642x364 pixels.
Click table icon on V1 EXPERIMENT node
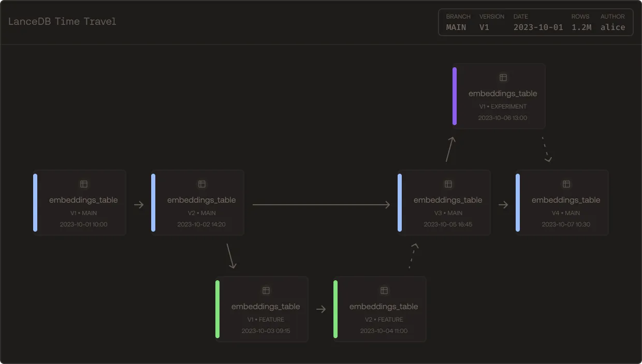(503, 78)
